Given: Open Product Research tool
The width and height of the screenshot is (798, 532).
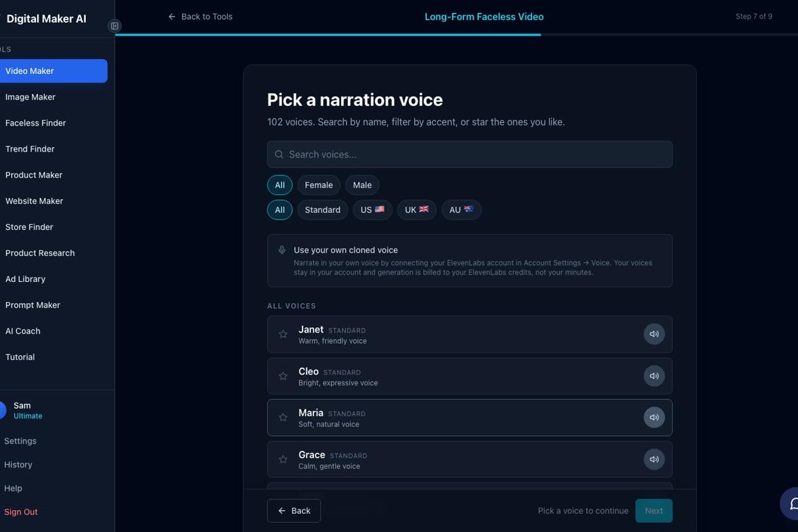Looking at the screenshot, I should coord(53,253).
